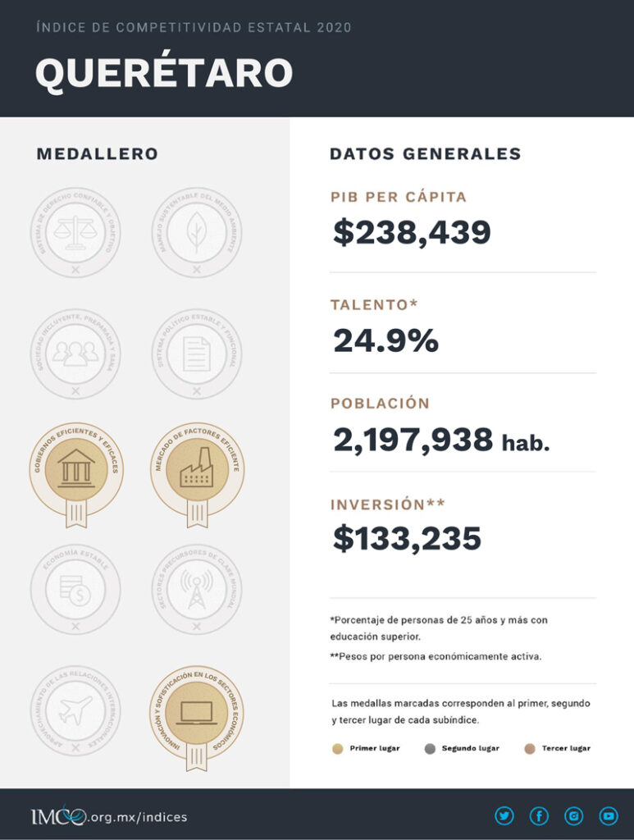Click the QUERÉTARO title heading

point(163,74)
